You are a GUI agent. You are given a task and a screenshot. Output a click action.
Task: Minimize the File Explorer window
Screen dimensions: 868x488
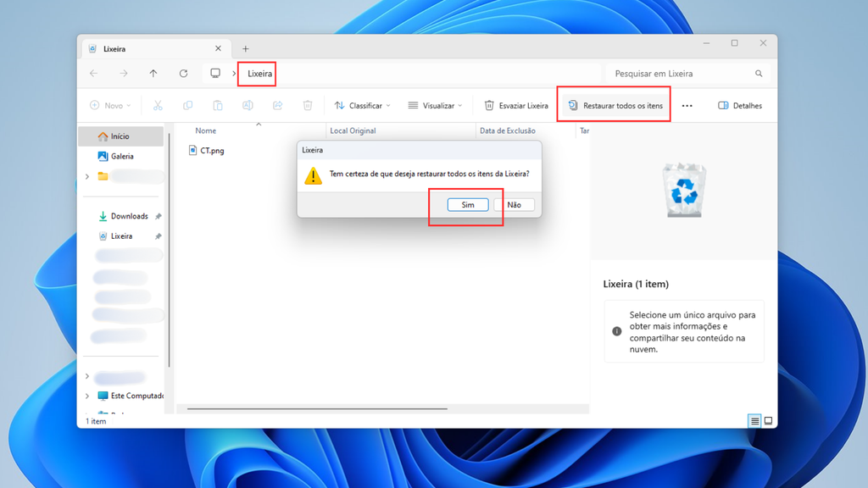click(706, 43)
